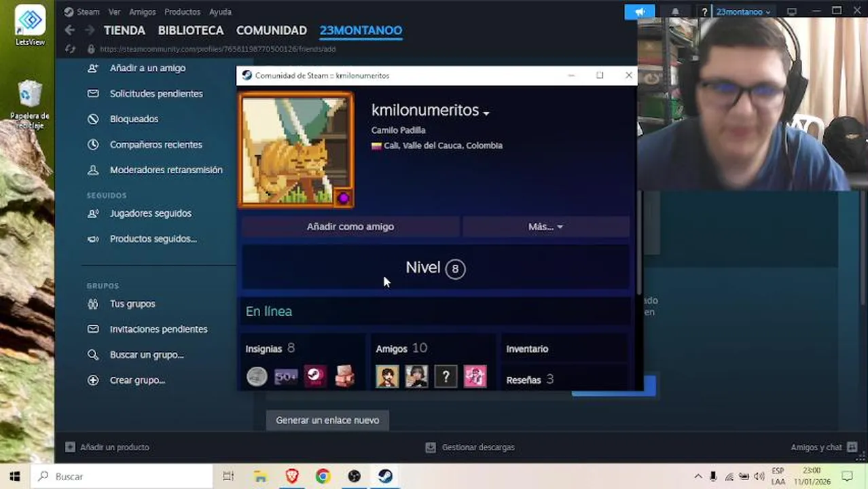Click the question mark help icon

[704, 12]
